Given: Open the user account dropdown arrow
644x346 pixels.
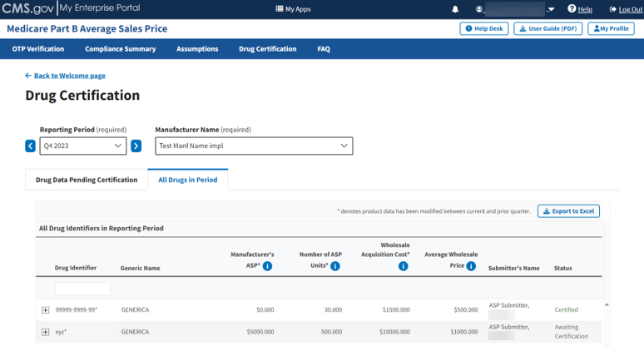Looking at the screenshot, I should pyautogui.click(x=551, y=10).
